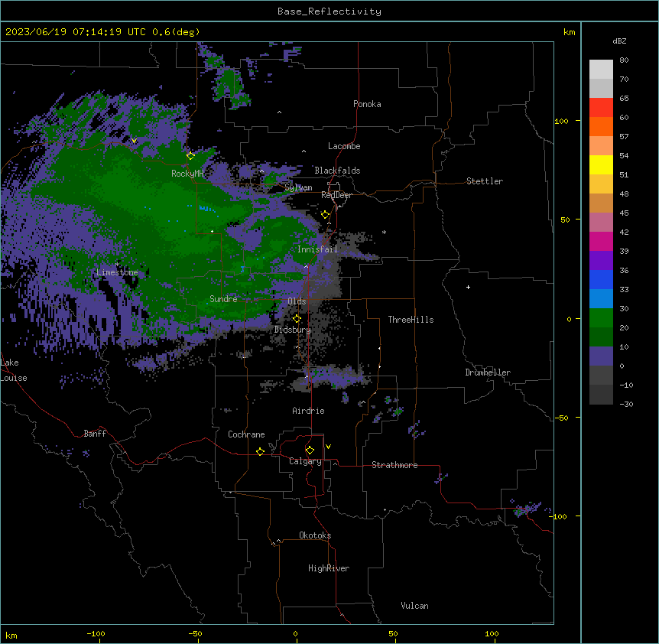This screenshot has width=659, height=644.
Task: Click the bottom axis 100 tick label
Action: pos(492,633)
